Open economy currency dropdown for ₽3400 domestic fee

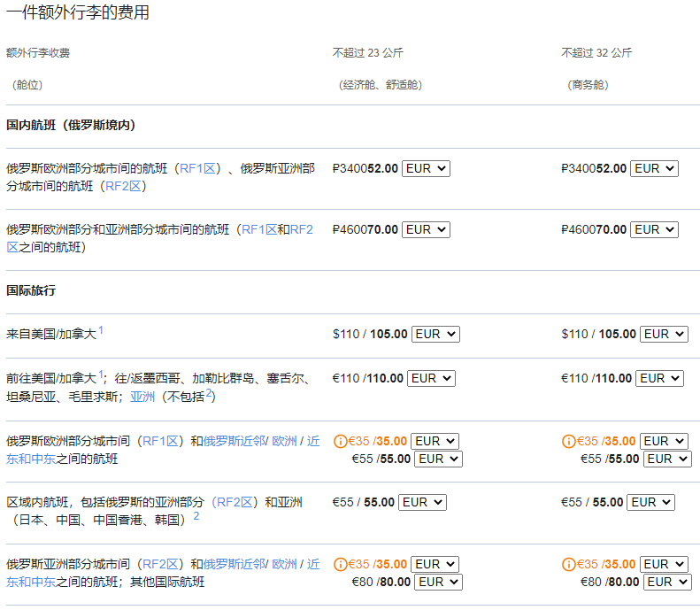click(x=426, y=168)
